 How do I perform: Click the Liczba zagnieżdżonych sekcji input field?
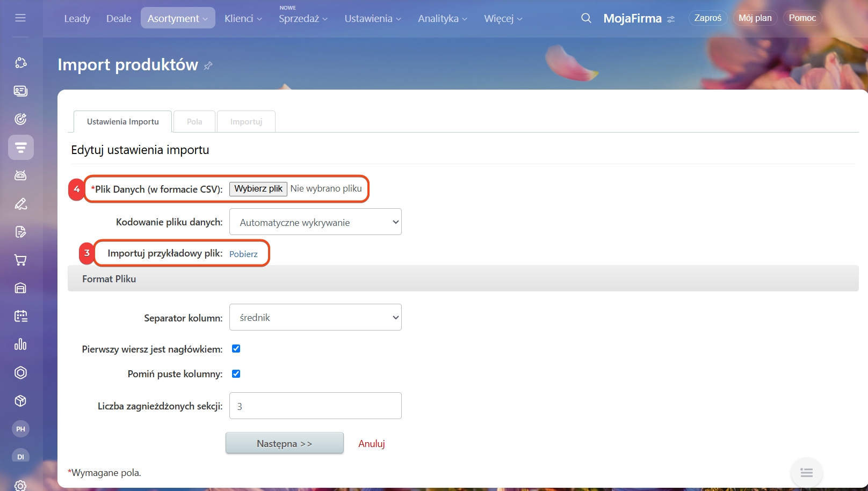[x=315, y=406]
